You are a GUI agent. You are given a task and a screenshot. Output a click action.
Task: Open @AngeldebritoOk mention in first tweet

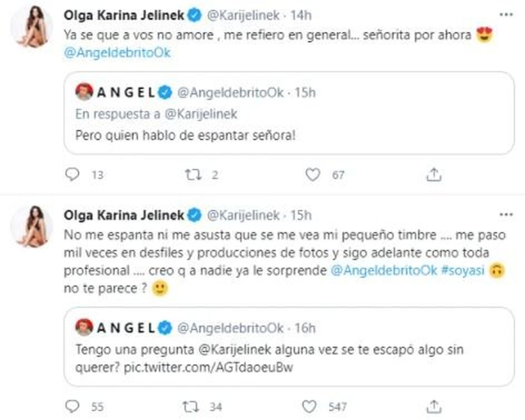(117, 53)
